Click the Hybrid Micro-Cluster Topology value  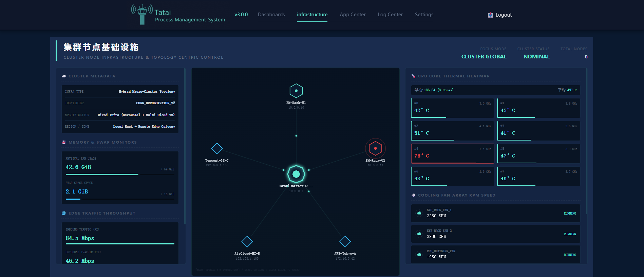coord(147,92)
